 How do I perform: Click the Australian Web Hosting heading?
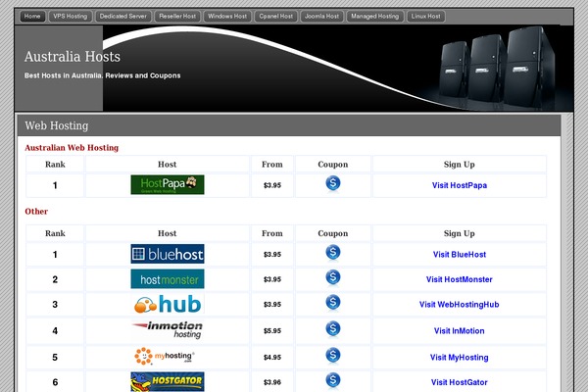[x=72, y=148]
